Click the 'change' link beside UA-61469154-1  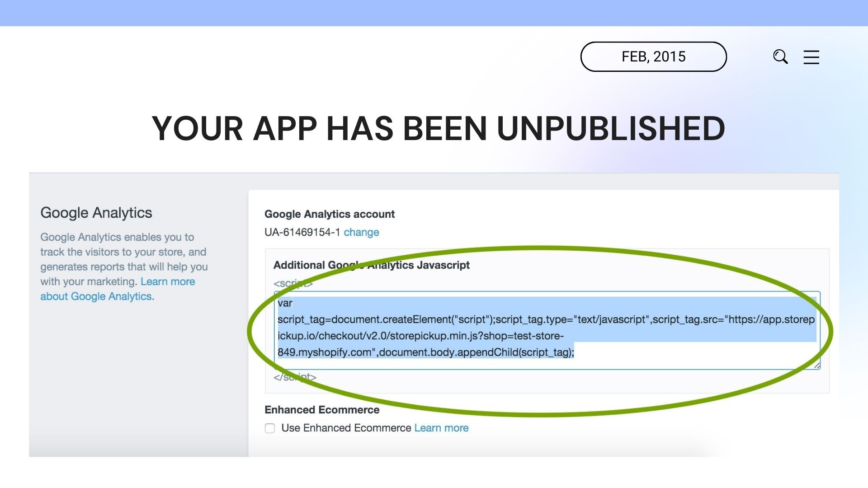click(361, 232)
